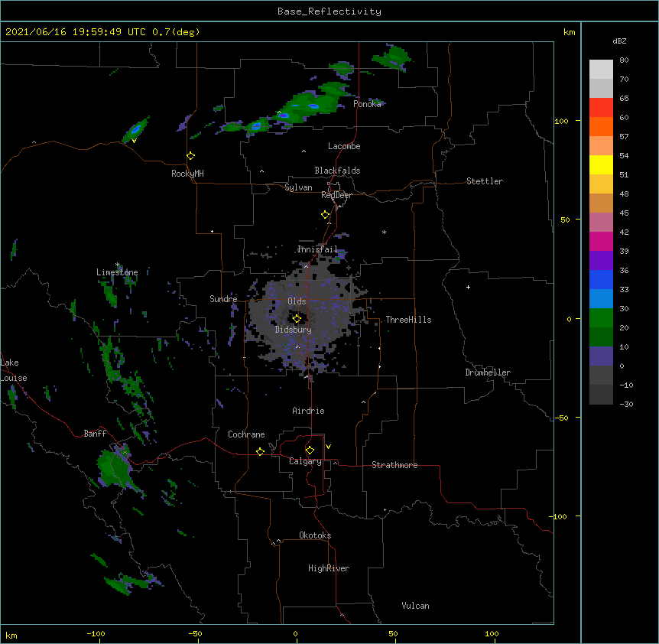Screen dimensions: 659x644
Task: Select the royal blue 36 dBZ legend swatch
Action: point(601,279)
